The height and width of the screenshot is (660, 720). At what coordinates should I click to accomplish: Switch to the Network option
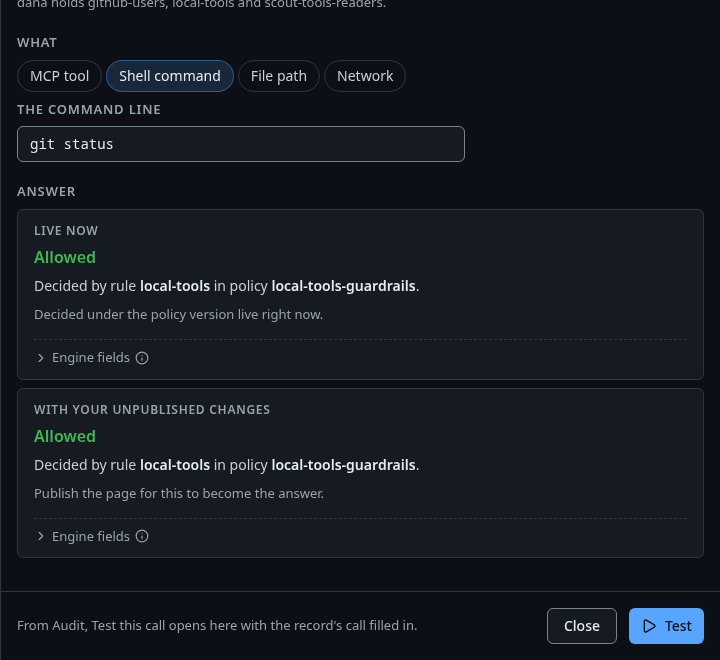pos(365,76)
